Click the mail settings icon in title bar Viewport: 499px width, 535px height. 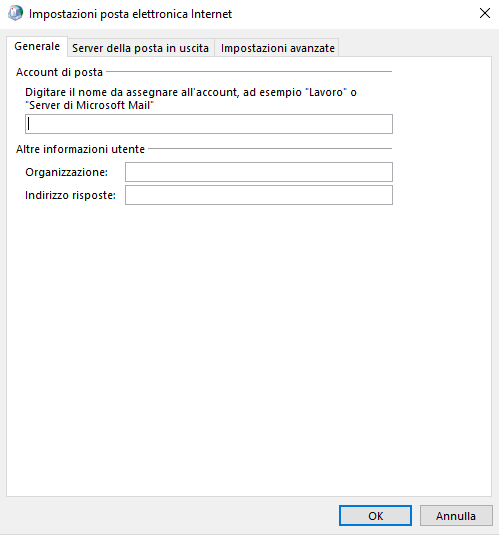[x=15, y=14]
